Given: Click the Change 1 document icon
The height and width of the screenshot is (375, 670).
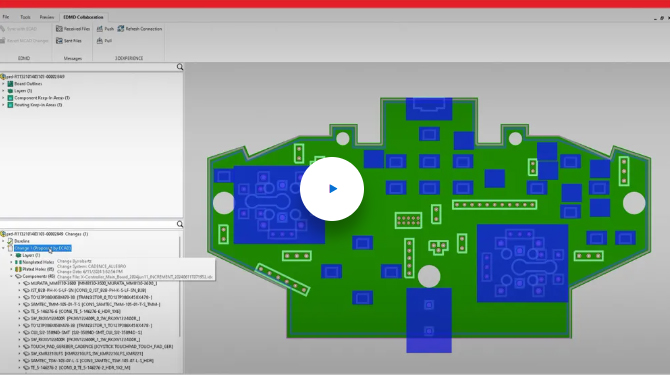Looking at the screenshot, I should click(x=10, y=248).
